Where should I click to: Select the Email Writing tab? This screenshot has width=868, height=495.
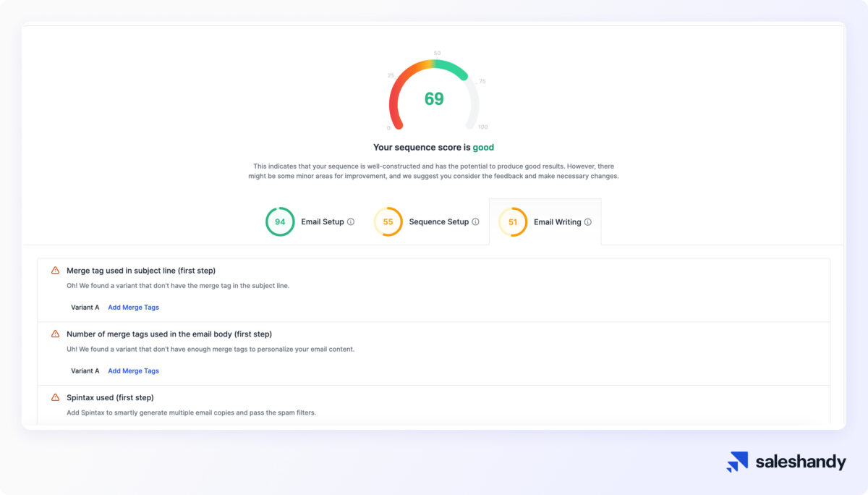557,222
